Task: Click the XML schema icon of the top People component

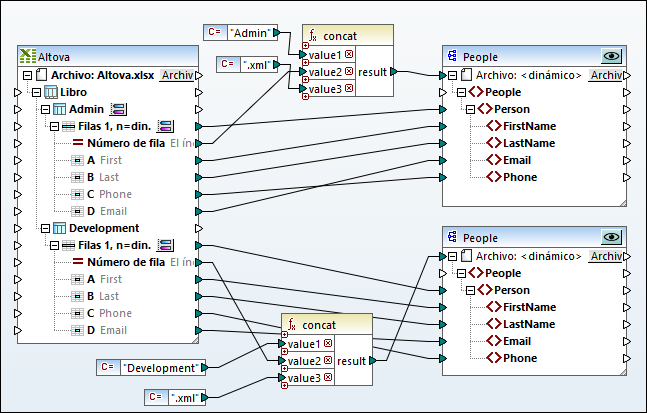Action: tap(453, 58)
